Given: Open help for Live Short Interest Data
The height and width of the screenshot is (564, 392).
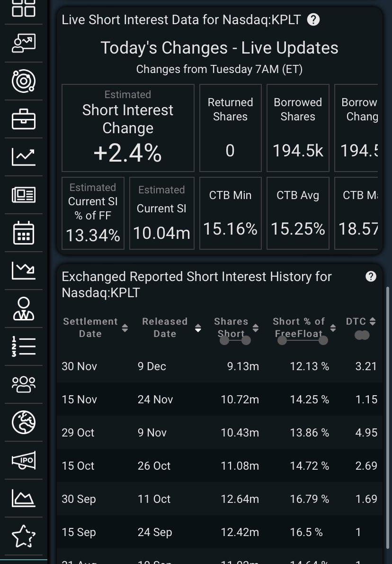Looking at the screenshot, I should 313,19.
